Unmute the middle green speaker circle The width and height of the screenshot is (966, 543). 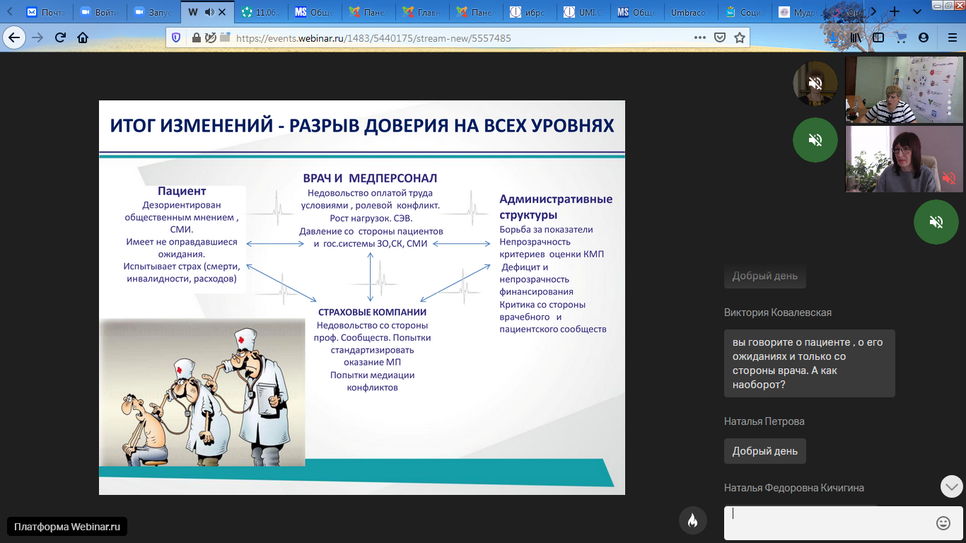pyautogui.click(x=815, y=140)
